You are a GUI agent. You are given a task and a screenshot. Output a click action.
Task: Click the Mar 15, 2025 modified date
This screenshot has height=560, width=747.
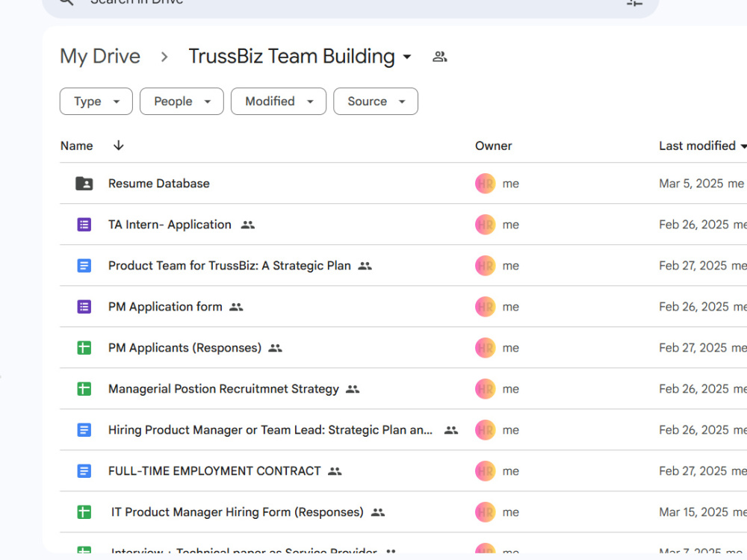click(x=694, y=512)
